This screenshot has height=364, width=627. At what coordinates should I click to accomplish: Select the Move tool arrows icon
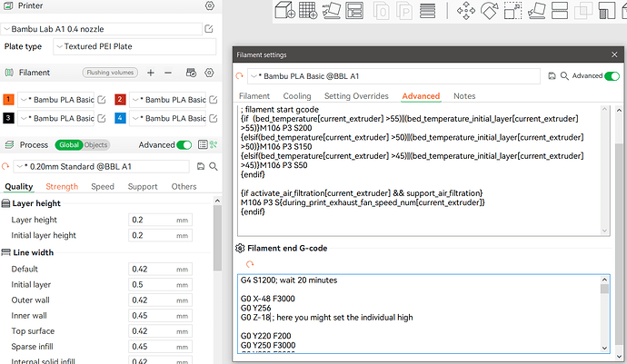click(466, 10)
